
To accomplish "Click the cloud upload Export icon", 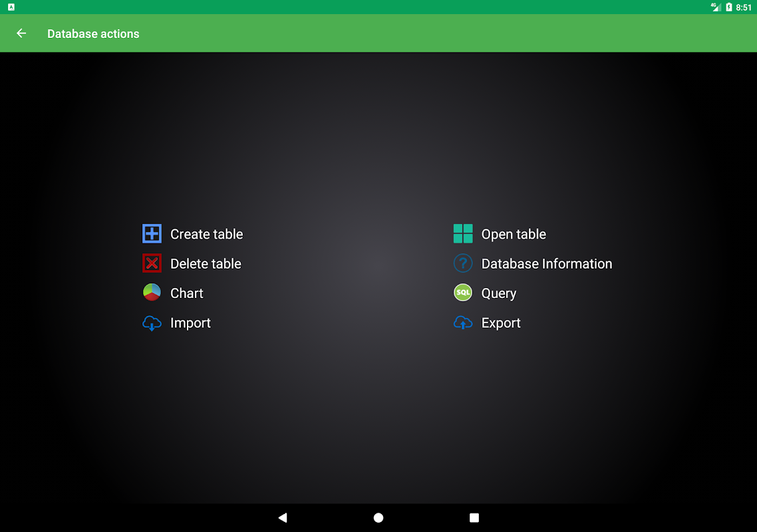I will (462, 323).
